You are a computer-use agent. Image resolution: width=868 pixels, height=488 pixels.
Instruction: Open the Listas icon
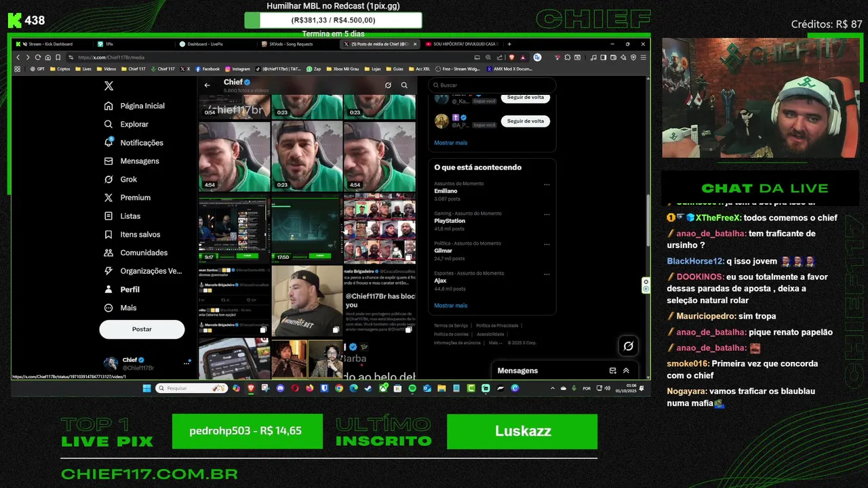tap(108, 216)
